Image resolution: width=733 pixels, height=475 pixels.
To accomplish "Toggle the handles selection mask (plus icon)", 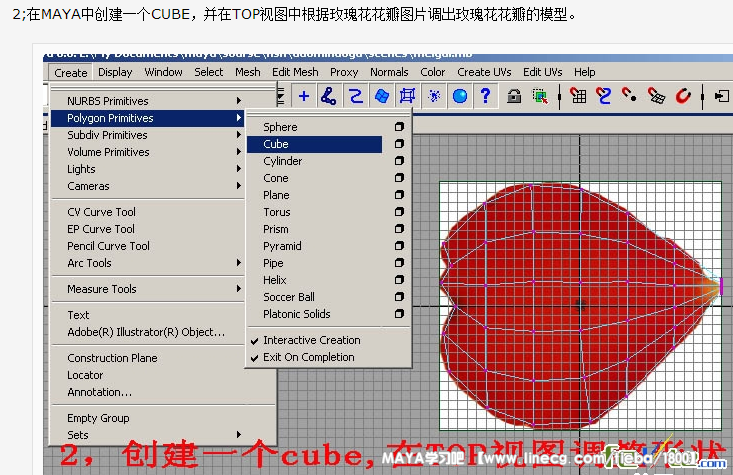I will point(304,96).
